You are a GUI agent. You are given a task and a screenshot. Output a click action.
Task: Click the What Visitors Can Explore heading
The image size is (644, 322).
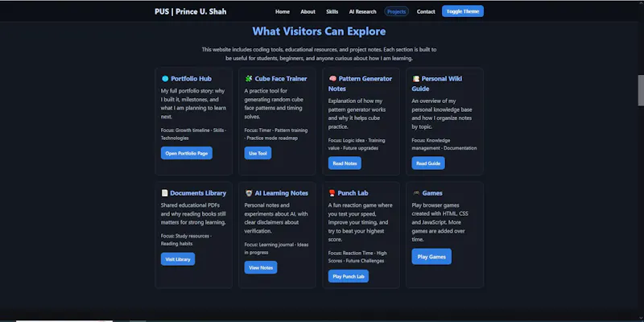[319, 31]
